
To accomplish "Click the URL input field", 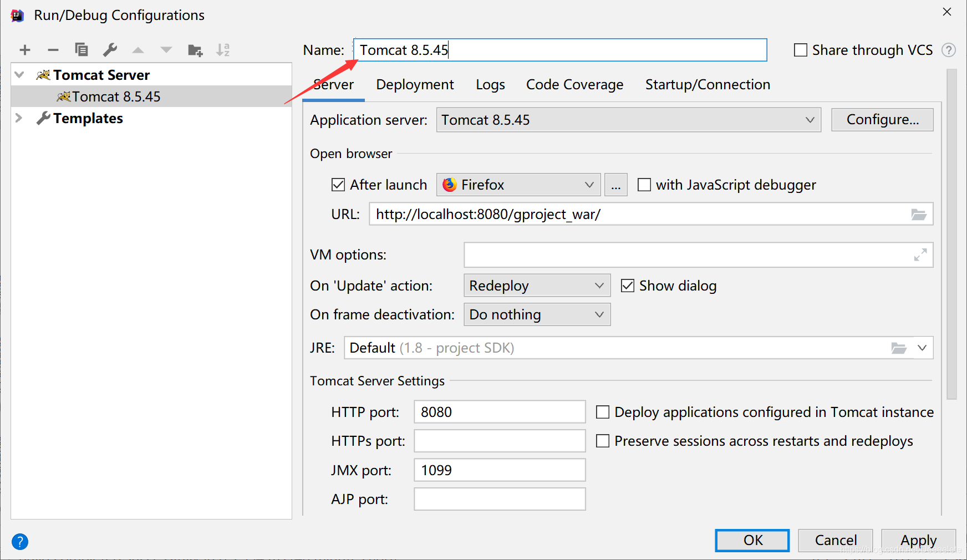I will pyautogui.click(x=651, y=214).
